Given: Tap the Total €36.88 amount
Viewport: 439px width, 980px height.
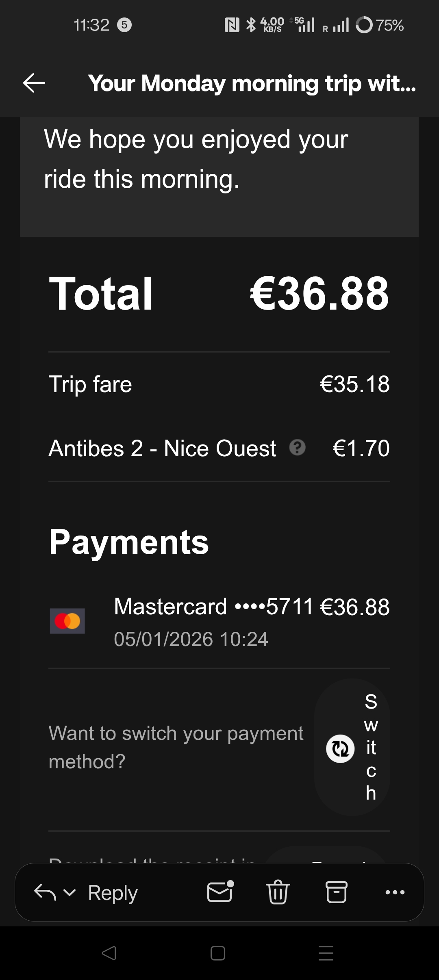Looking at the screenshot, I should click(319, 293).
